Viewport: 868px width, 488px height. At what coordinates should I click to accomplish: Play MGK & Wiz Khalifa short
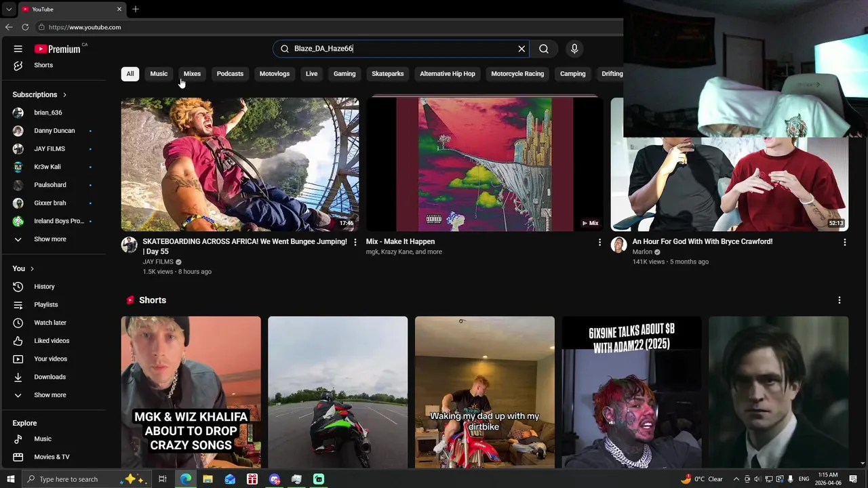click(191, 392)
